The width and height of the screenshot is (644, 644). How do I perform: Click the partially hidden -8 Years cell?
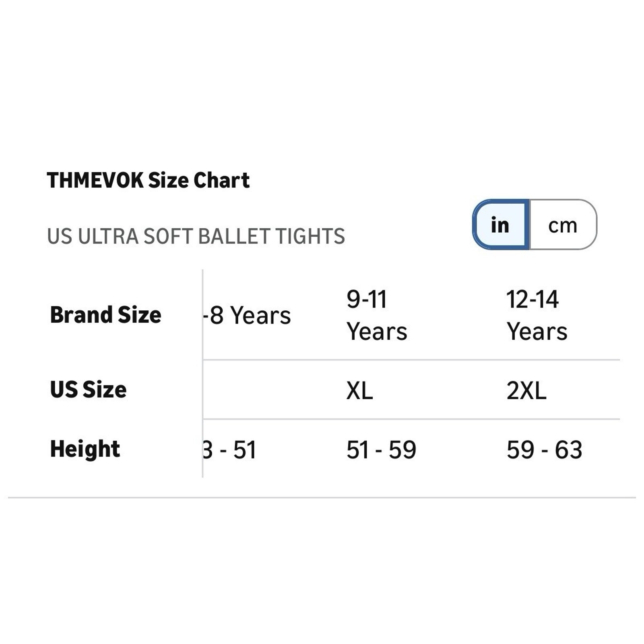[x=247, y=315]
